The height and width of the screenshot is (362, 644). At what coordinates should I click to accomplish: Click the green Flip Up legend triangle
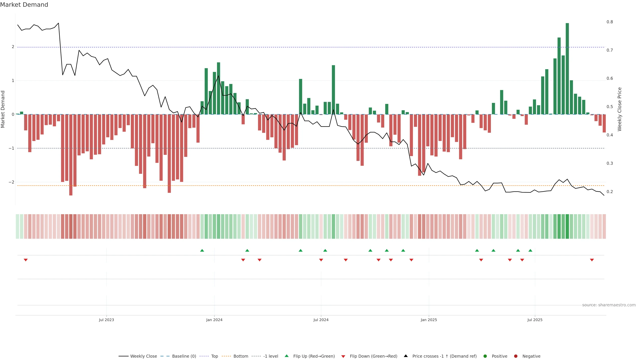coord(286,356)
